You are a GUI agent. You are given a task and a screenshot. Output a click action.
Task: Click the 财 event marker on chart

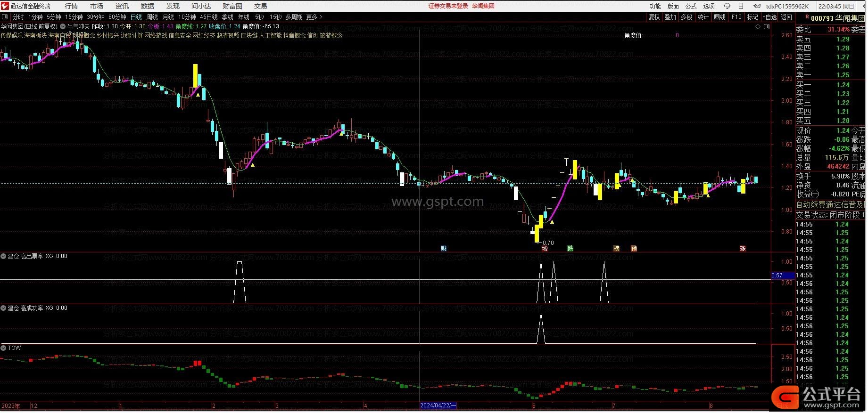444,249
